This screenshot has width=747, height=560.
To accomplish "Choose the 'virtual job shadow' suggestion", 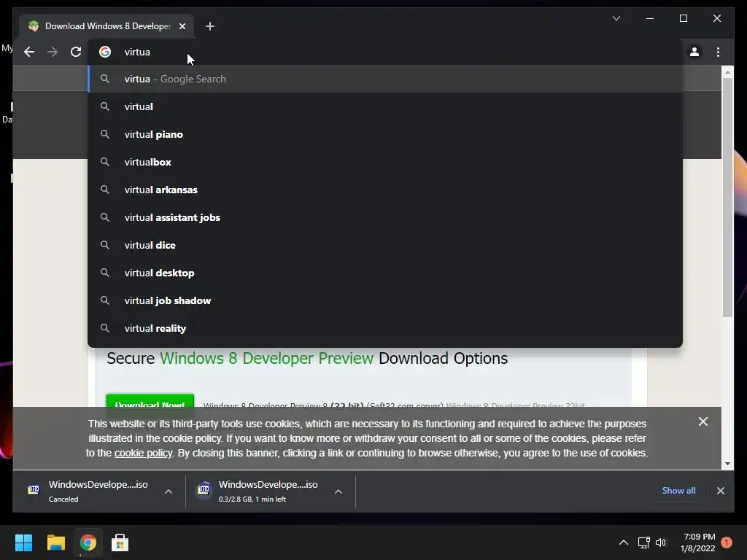I will (385, 300).
